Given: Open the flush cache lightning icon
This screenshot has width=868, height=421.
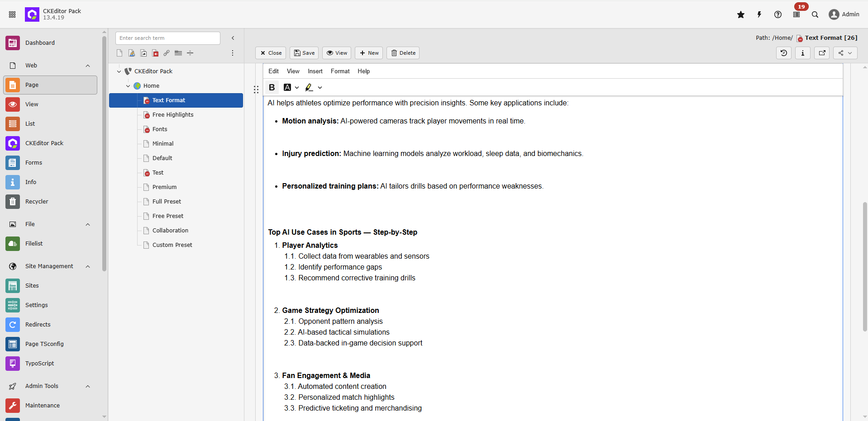Looking at the screenshot, I should tap(759, 14).
